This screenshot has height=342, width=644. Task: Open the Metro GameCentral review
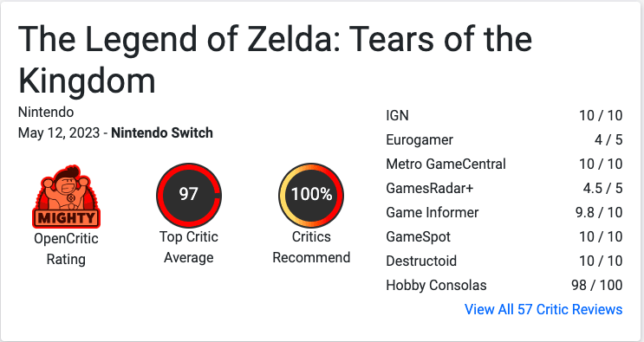tap(504, 164)
